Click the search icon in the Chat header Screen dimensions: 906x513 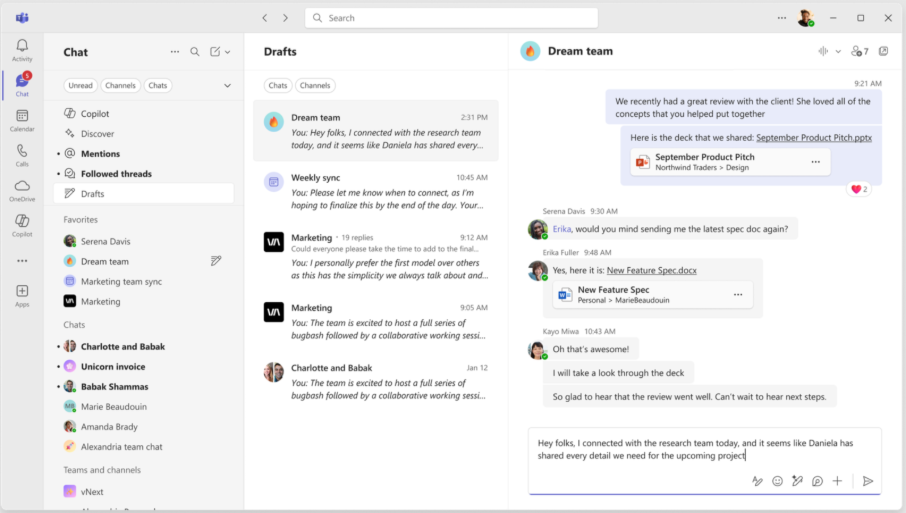click(x=195, y=52)
